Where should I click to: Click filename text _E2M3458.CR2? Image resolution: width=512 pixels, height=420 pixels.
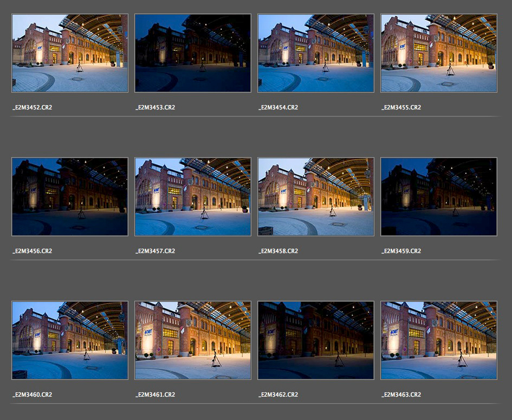278,251
